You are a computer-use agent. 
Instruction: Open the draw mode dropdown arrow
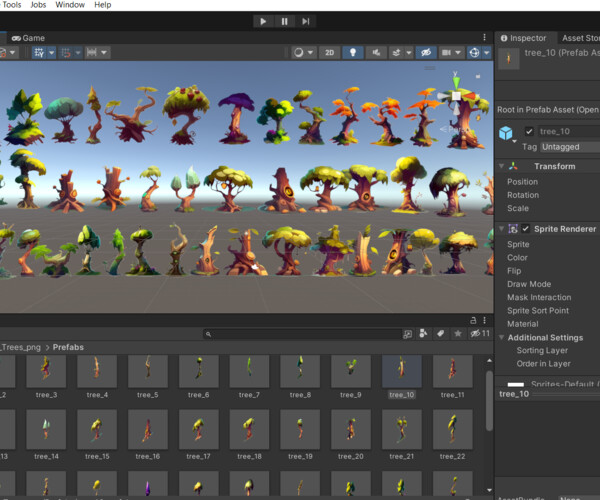coord(310,52)
